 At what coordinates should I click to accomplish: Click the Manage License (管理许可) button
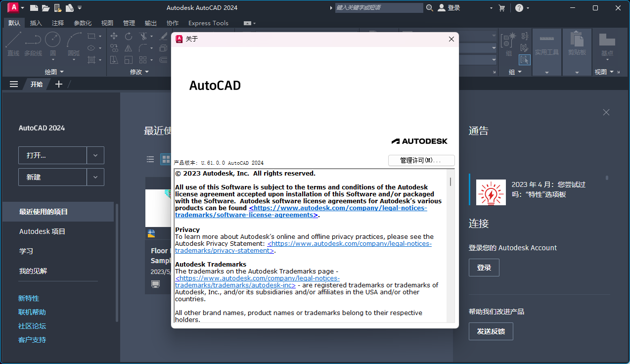[x=421, y=160]
